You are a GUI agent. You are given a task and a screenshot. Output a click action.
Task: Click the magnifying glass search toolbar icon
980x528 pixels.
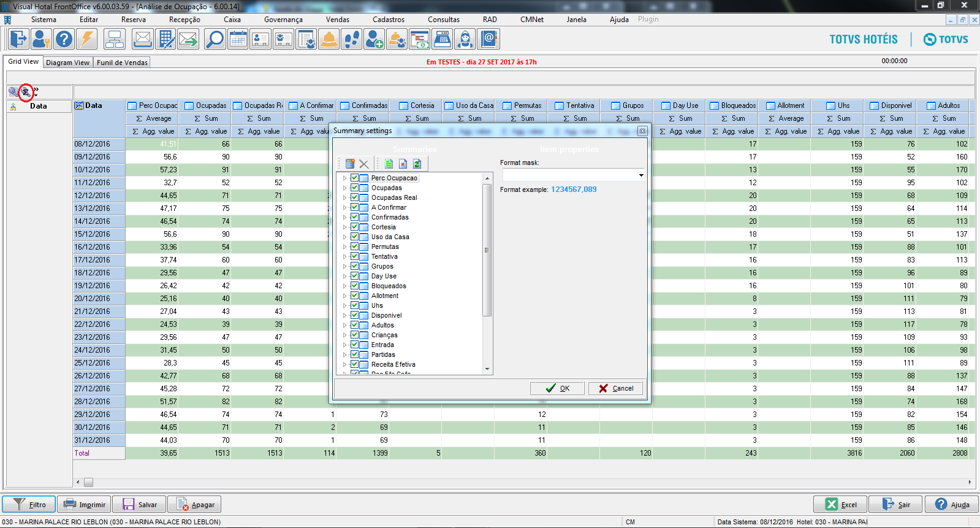(x=215, y=39)
